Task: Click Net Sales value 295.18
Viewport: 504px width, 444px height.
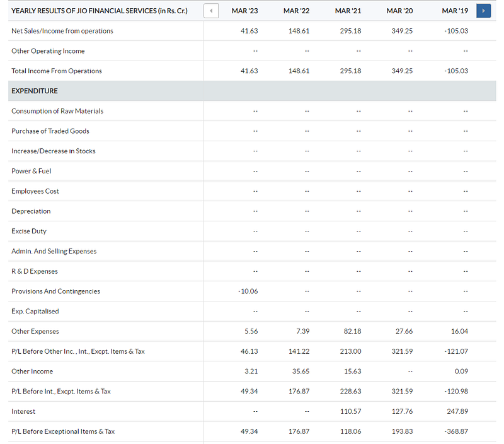Action: (351, 31)
